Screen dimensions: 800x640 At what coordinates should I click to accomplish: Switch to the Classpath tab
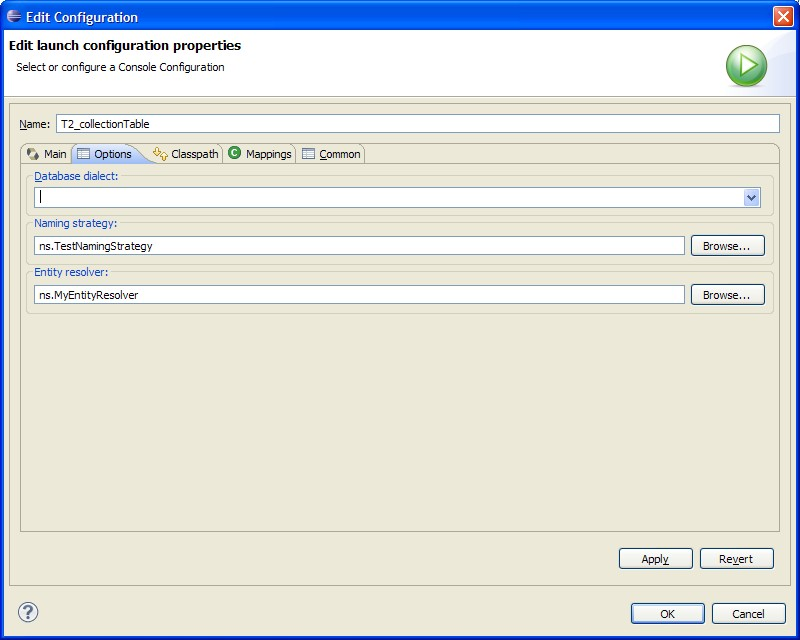[186, 154]
